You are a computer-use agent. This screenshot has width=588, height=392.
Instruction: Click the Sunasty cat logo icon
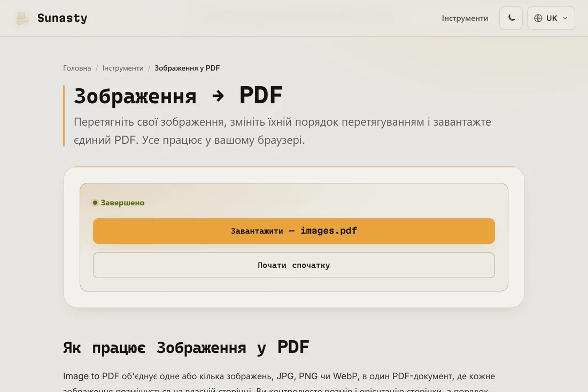click(22, 18)
